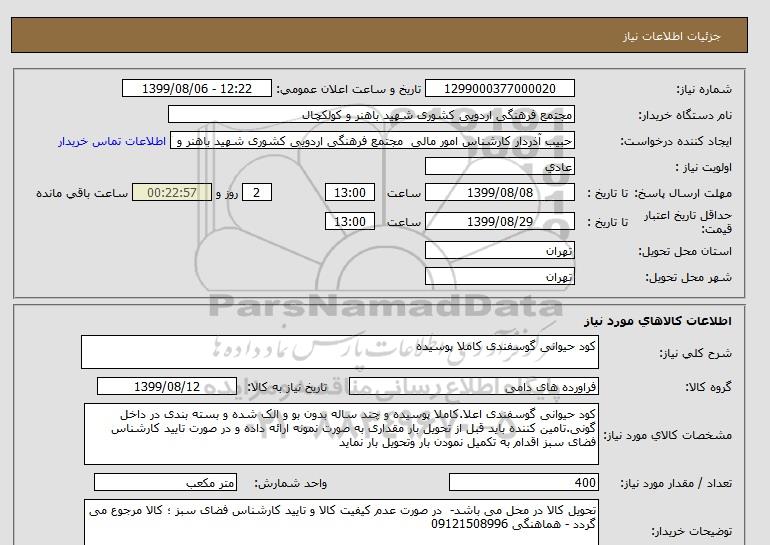Click the goods group field فراورده های دامی
The width and height of the screenshot is (770, 545).
[x=473, y=386]
